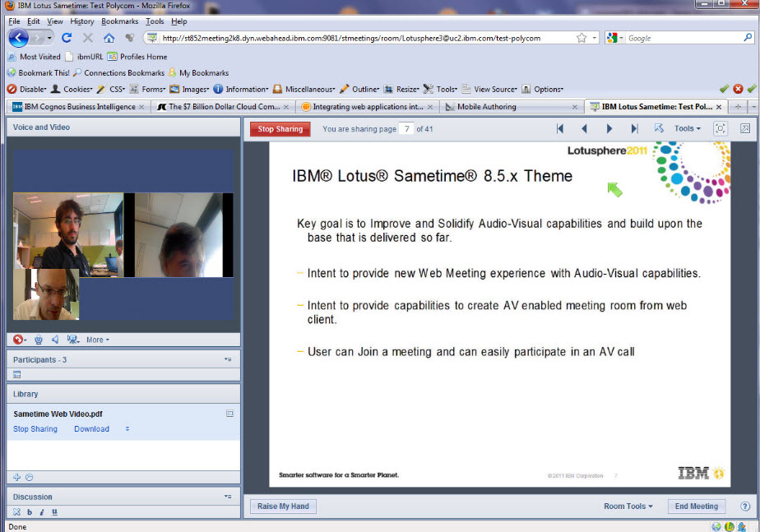The width and height of the screenshot is (760, 532).
Task: Open the Tools dropdown above the presentation
Action: 684,128
